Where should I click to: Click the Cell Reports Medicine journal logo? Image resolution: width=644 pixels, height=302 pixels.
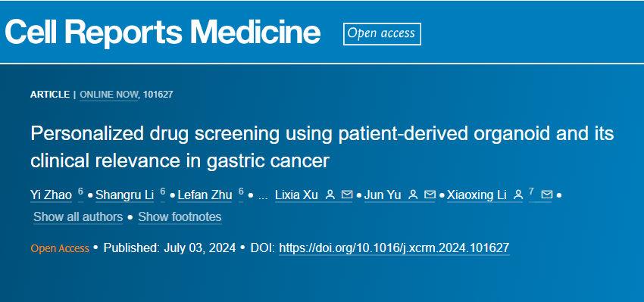click(x=163, y=33)
